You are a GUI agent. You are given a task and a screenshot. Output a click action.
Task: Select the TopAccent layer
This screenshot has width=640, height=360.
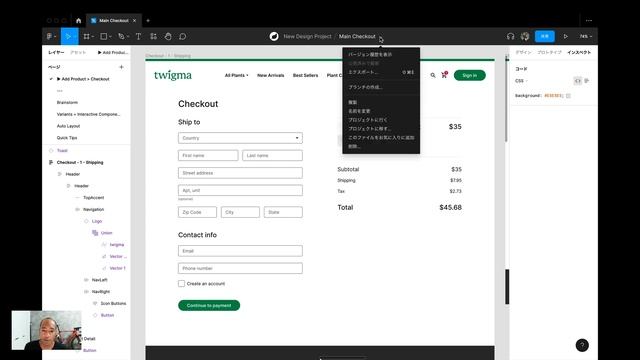coord(93,198)
